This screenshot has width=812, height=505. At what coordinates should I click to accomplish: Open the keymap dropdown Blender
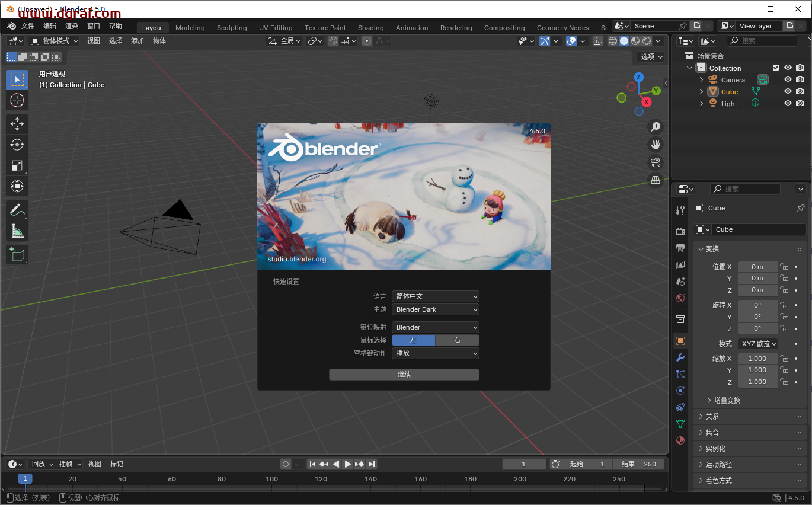436,327
